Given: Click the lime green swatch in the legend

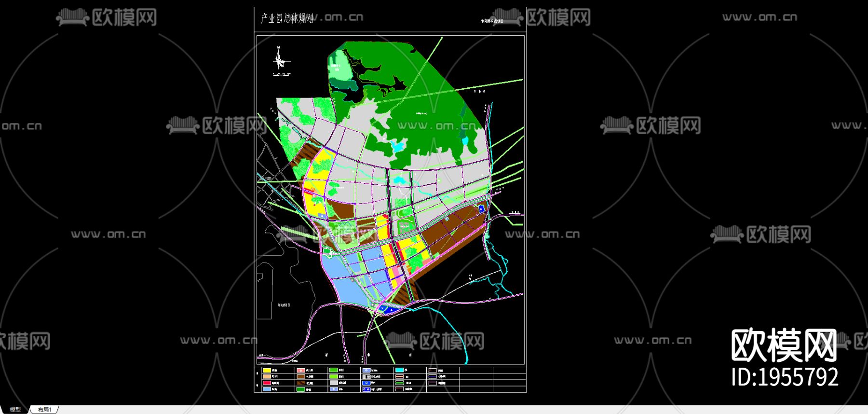Looking at the screenshot, I should [x=334, y=376].
